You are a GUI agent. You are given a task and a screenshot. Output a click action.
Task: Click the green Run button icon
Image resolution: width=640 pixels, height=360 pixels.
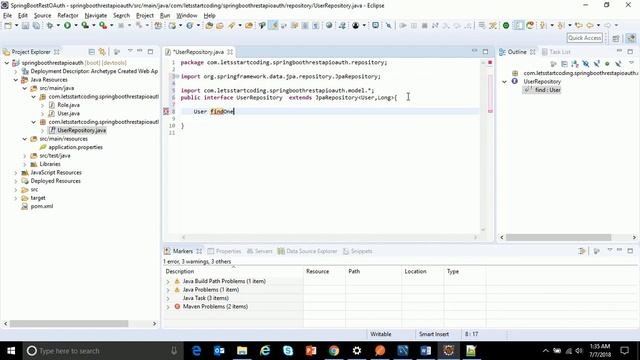click(x=67, y=25)
